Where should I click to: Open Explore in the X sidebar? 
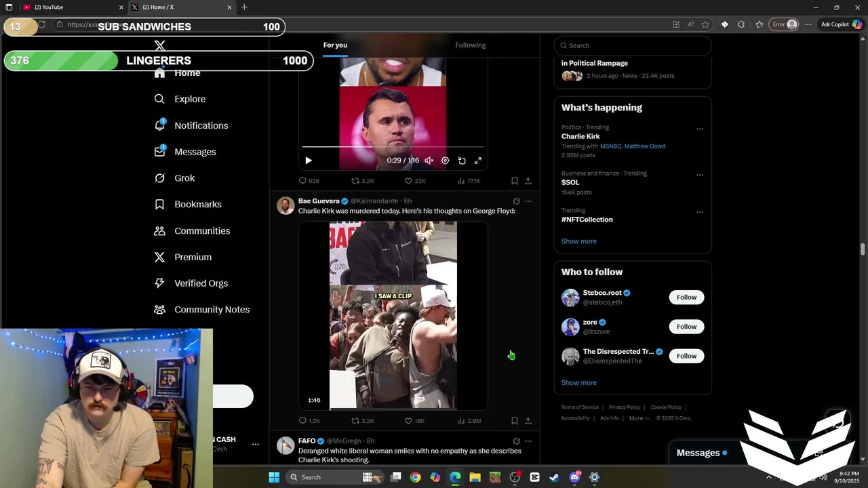[x=180, y=99]
